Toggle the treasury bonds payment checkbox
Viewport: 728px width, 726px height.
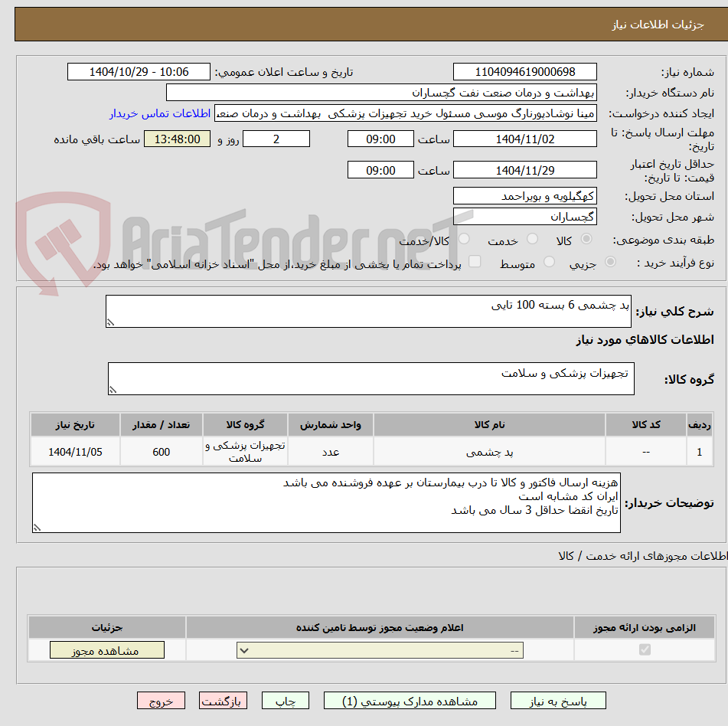[x=475, y=261]
